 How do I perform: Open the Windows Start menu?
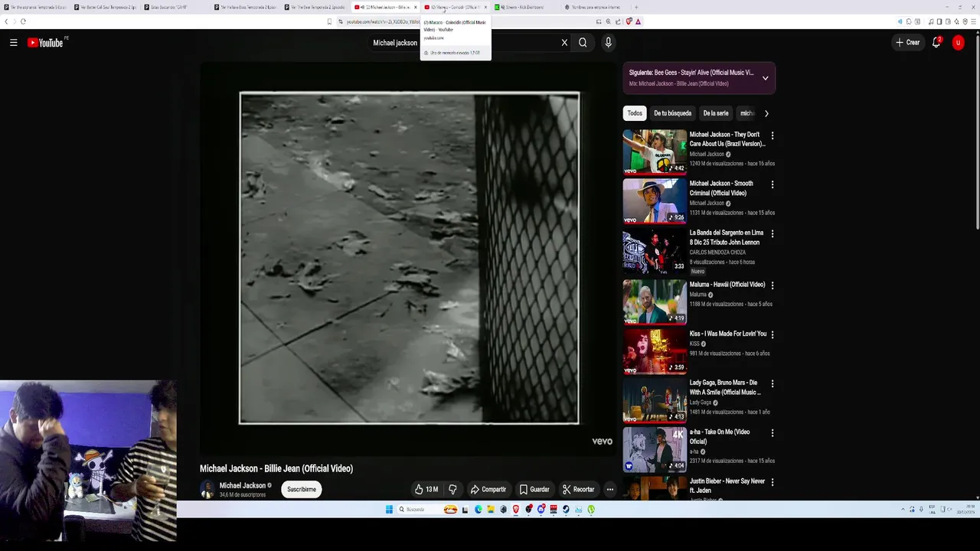[x=389, y=510]
